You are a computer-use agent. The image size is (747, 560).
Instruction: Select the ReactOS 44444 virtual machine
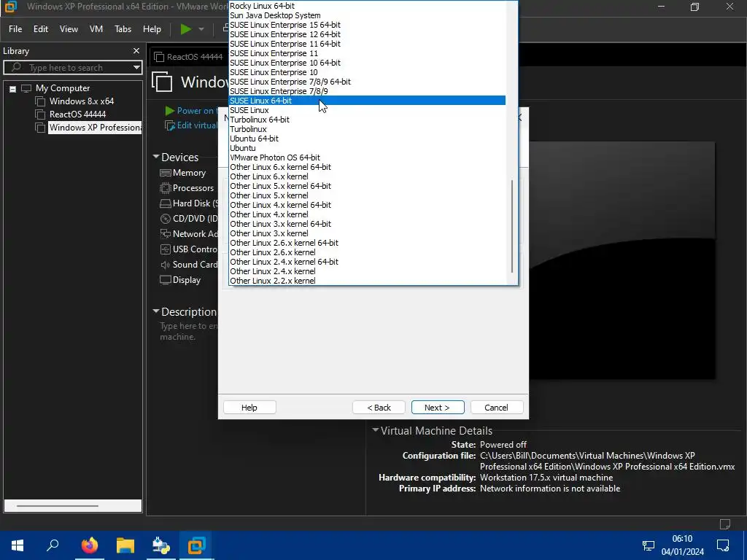[77, 114]
